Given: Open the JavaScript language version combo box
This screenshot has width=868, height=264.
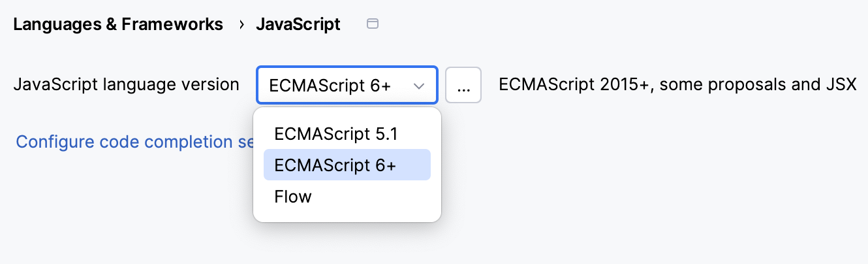Looking at the screenshot, I should [347, 85].
